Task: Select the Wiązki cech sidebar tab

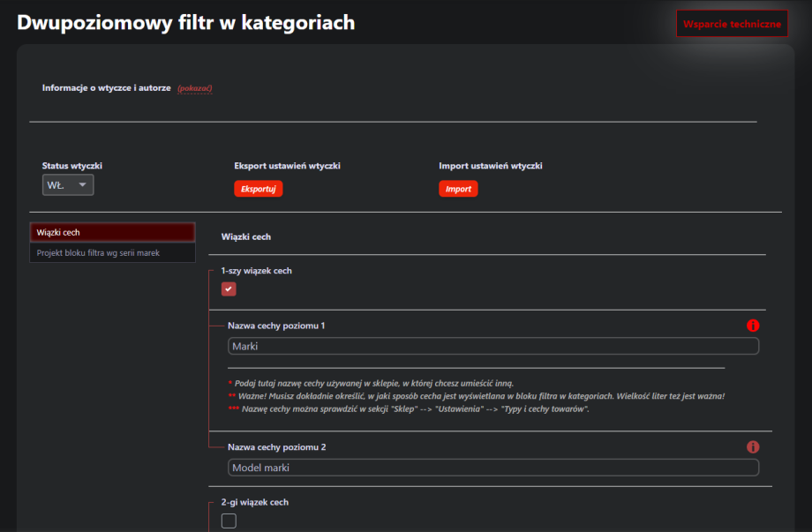Action: pos(112,233)
